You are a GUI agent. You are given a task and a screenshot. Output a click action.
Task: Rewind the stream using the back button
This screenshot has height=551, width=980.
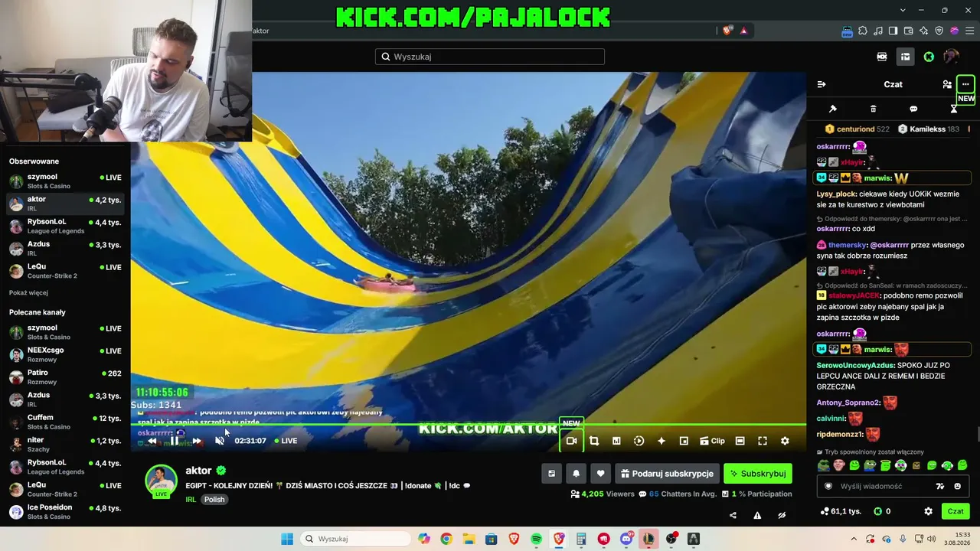coord(152,441)
